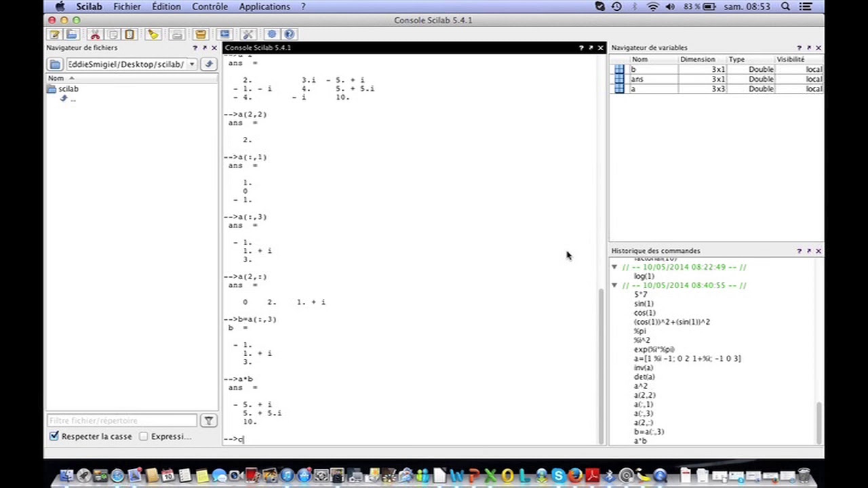
Task: Open the Fichier menu
Action: [127, 6]
